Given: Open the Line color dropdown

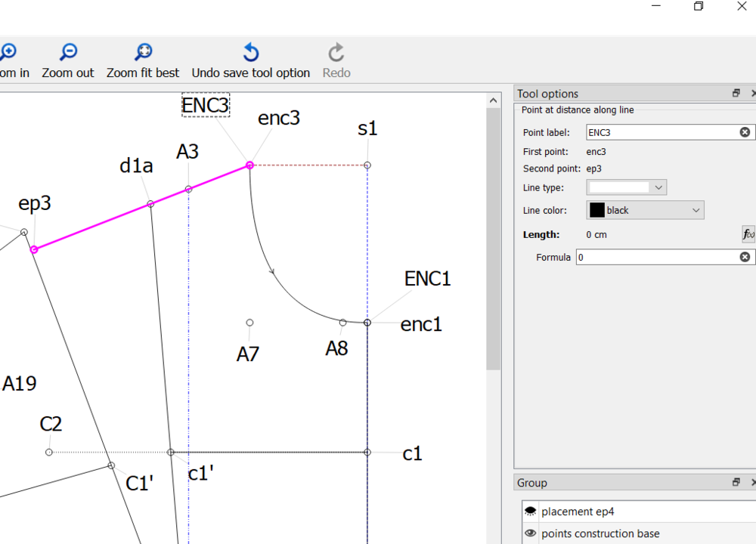Looking at the screenshot, I should (x=645, y=210).
